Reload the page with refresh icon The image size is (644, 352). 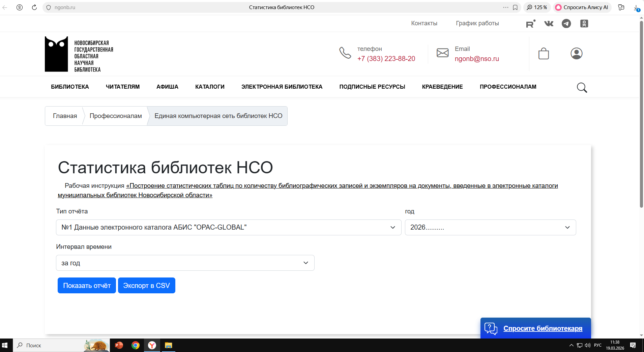click(34, 7)
